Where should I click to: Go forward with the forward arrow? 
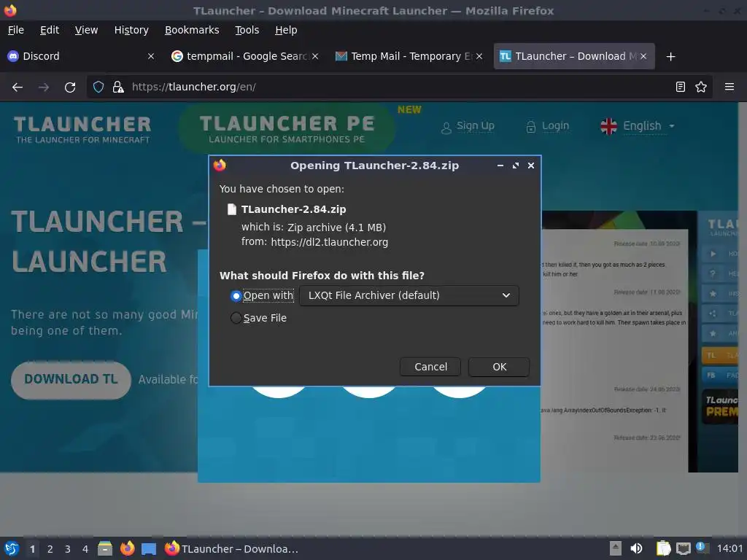pos(44,87)
